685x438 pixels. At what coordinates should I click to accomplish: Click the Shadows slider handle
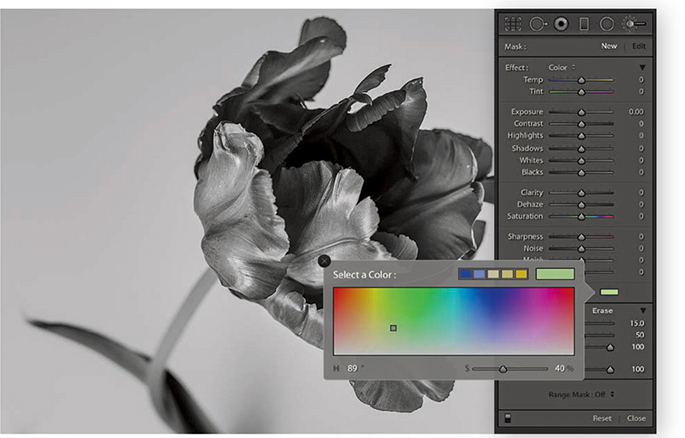pos(581,149)
